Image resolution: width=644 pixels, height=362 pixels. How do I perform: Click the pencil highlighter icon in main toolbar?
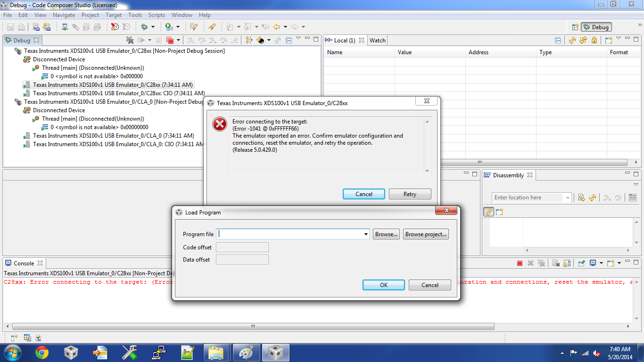(x=212, y=27)
